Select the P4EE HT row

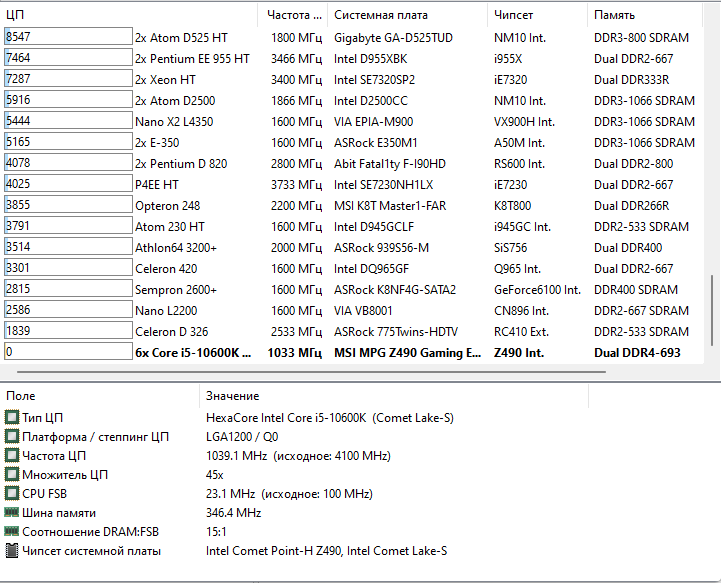[x=352, y=184]
